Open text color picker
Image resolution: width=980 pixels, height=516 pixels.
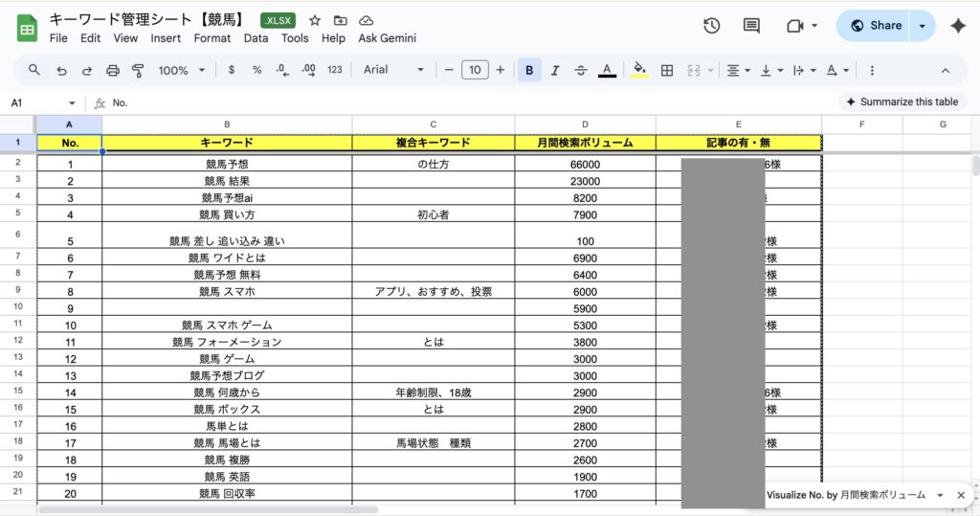click(x=607, y=71)
